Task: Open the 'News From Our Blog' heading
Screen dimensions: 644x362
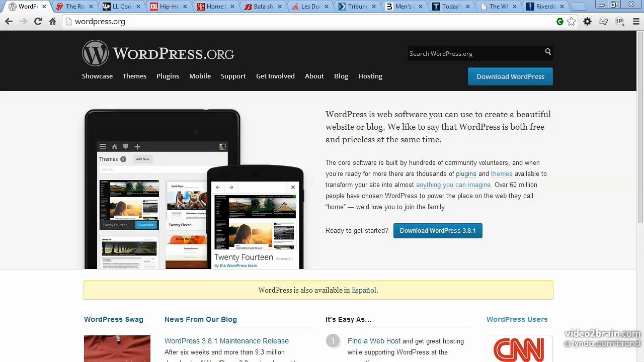Action: (200, 319)
